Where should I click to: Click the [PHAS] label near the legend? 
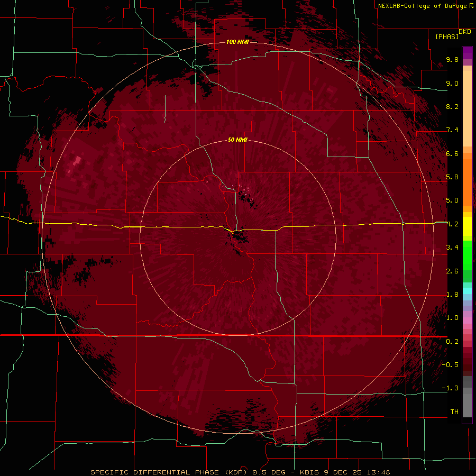[x=447, y=36]
